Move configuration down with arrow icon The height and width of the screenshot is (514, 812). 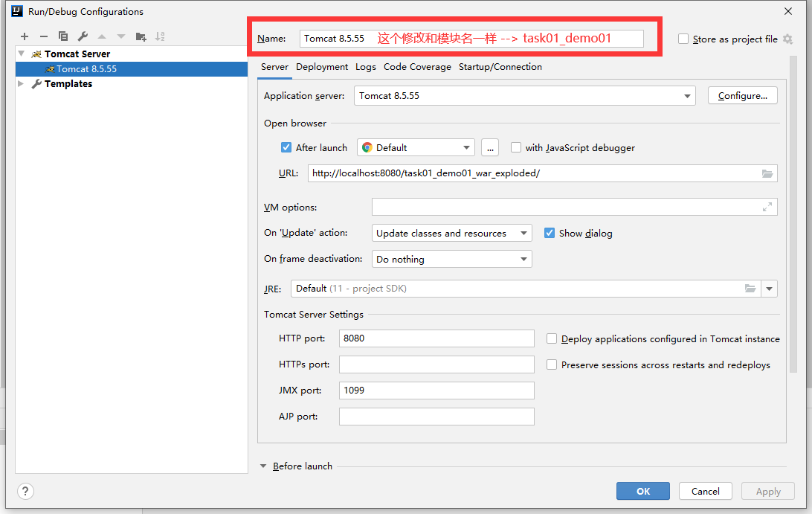pyautogui.click(x=121, y=36)
